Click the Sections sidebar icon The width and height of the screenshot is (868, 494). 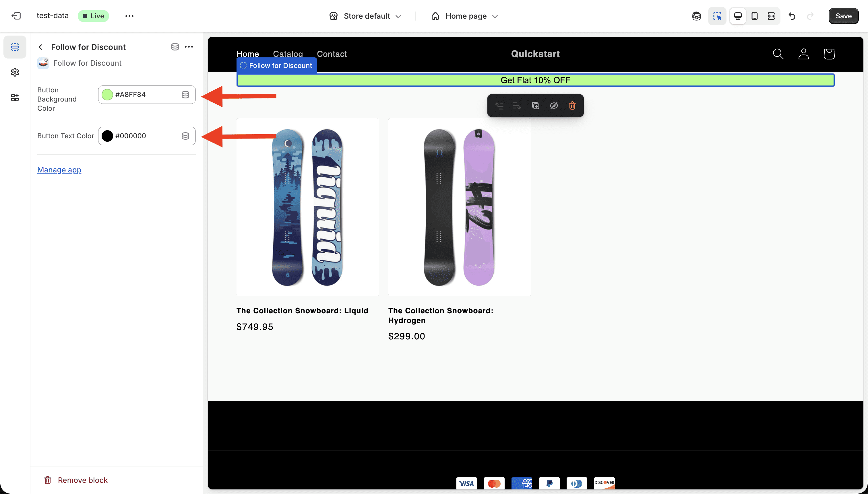tap(15, 47)
